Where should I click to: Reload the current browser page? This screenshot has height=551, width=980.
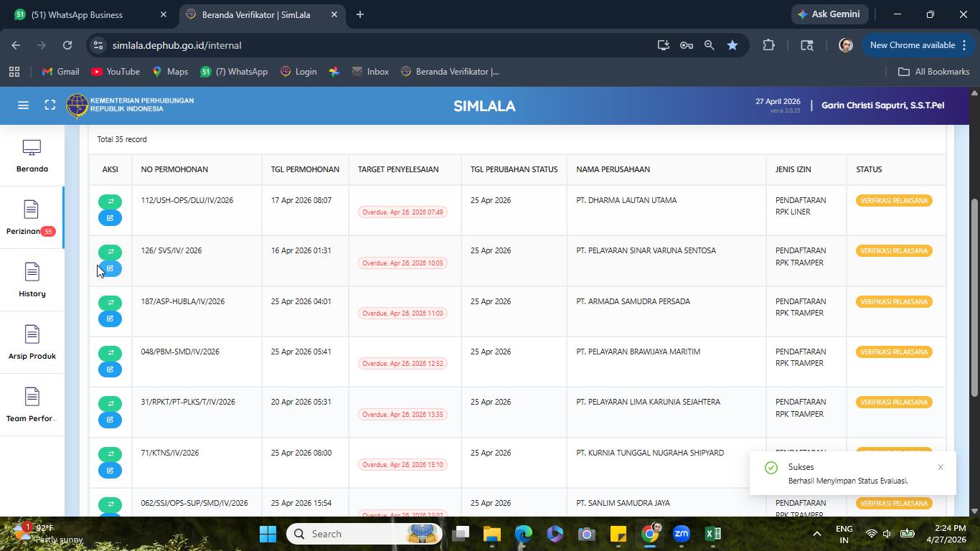click(67, 45)
